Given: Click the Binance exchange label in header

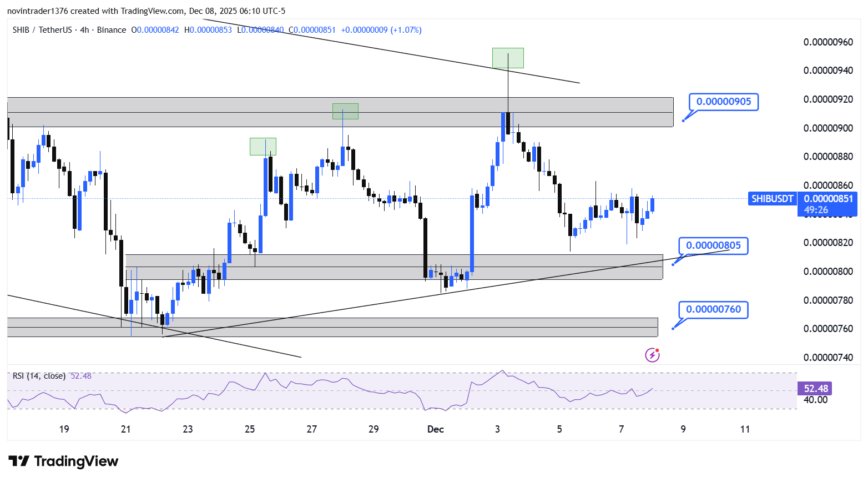Looking at the screenshot, I should (x=112, y=30).
